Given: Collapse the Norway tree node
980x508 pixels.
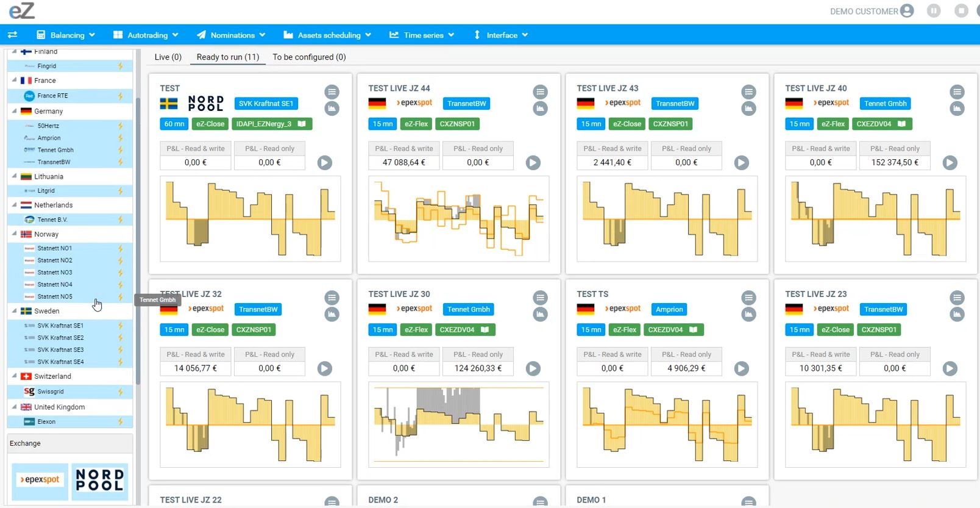Looking at the screenshot, I should pyautogui.click(x=14, y=234).
